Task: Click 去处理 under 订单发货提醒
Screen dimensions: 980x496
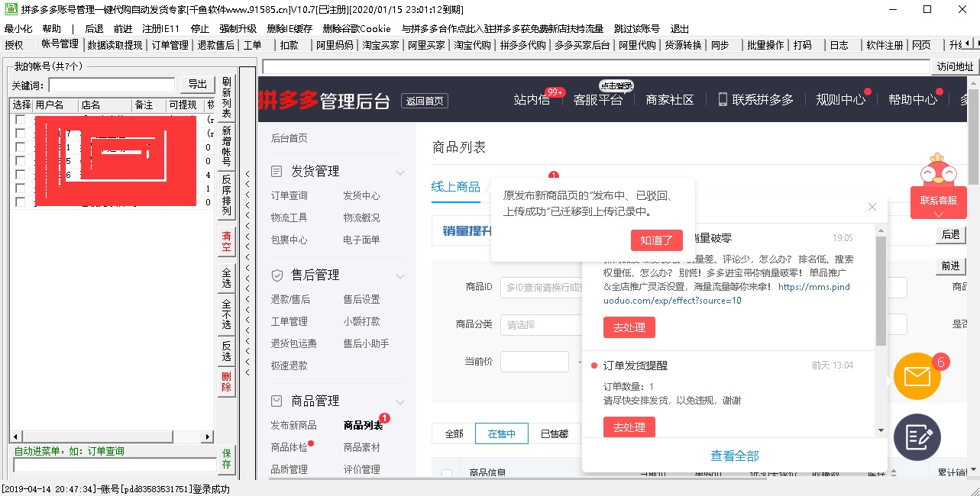Action: tap(629, 428)
